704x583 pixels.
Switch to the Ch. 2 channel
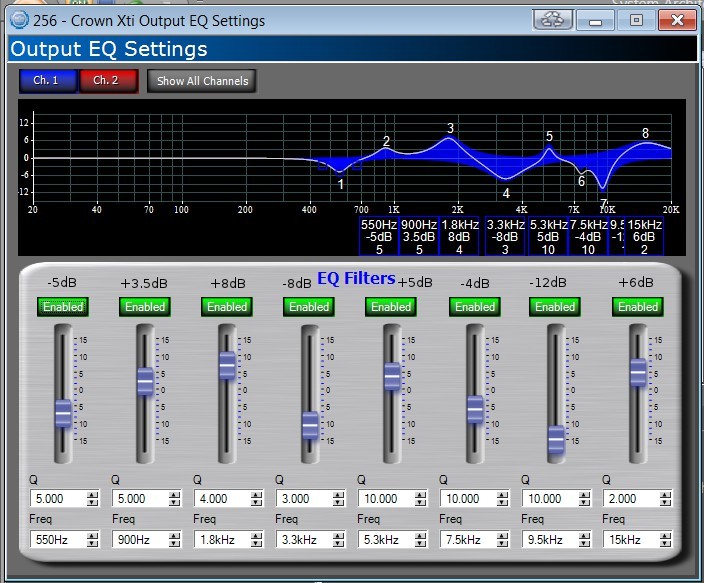coord(107,81)
